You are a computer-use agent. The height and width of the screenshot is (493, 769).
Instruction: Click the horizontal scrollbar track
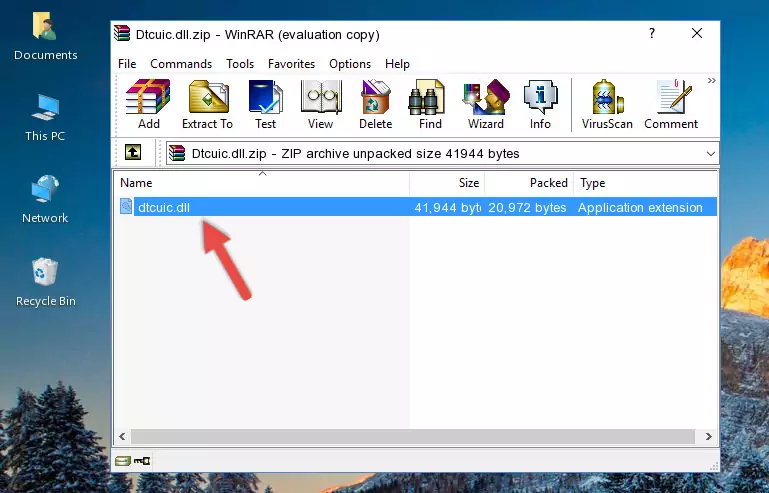tap(413, 436)
